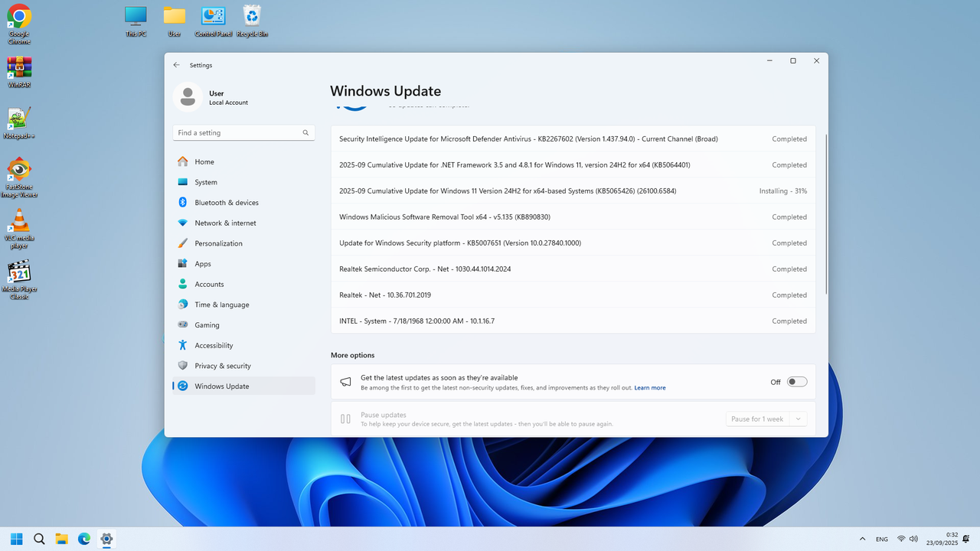Click the More options heading
This screenshot has width=980, height=551.
click(353, 355)
